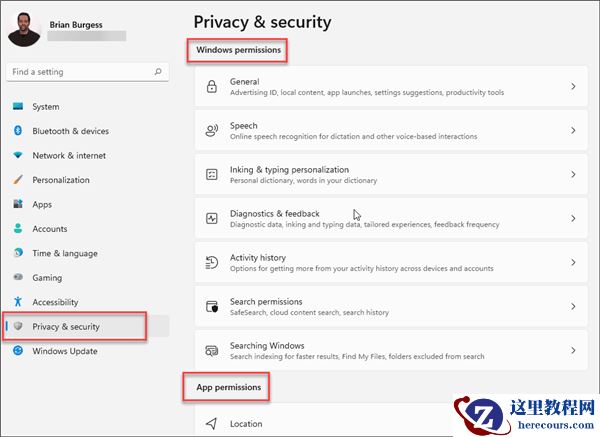
Task: Expand the Activity history chevron
Action: (573, 262)
